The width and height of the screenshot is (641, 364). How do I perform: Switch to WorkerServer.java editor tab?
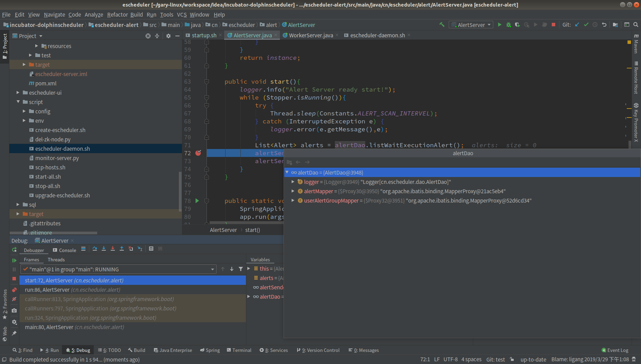311,35
